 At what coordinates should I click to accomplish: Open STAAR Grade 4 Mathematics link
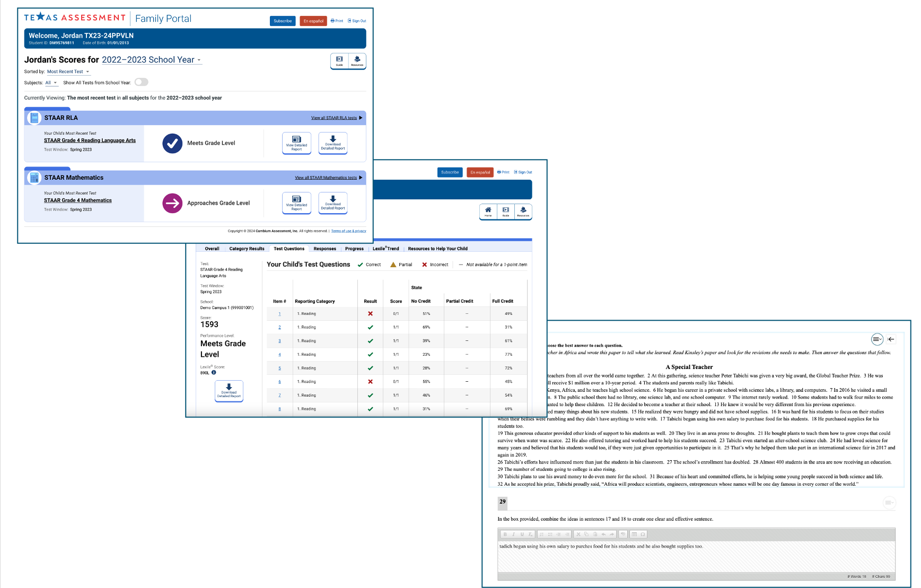[x=77, y=200]
